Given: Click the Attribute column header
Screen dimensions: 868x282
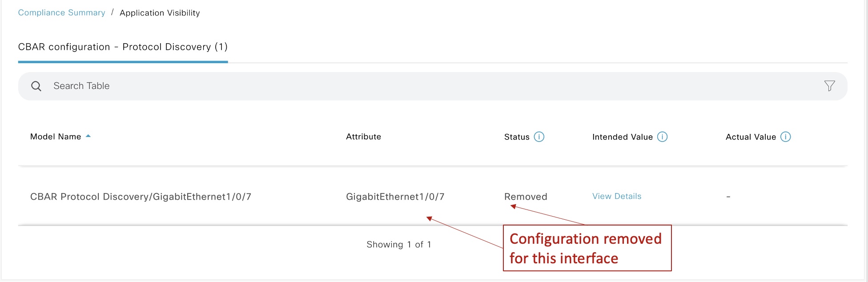Looking at the screenshot, I should point(363,137).
